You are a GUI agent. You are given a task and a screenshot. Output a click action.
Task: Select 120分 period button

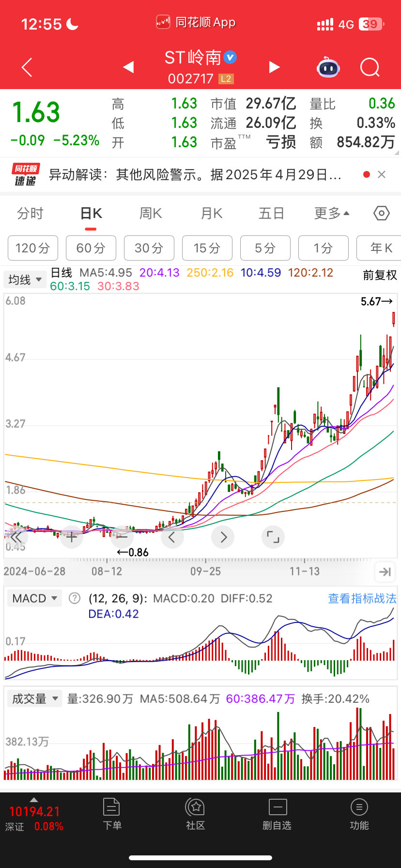tap(33, 248)
